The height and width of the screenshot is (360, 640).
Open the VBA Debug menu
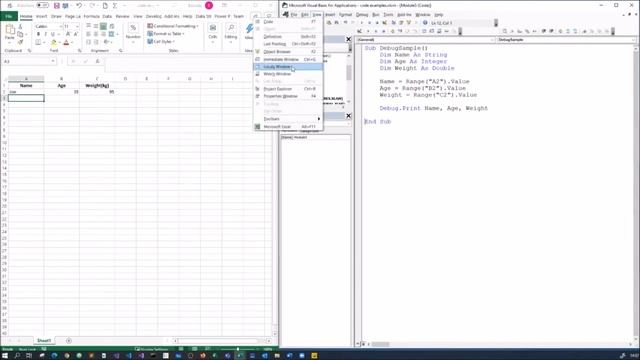(362, 15)
